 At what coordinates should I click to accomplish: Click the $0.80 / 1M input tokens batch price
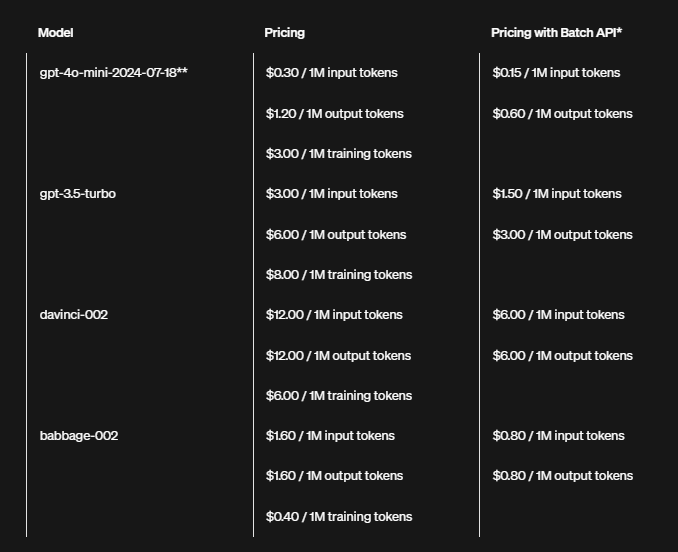click(x=558, y=436)
